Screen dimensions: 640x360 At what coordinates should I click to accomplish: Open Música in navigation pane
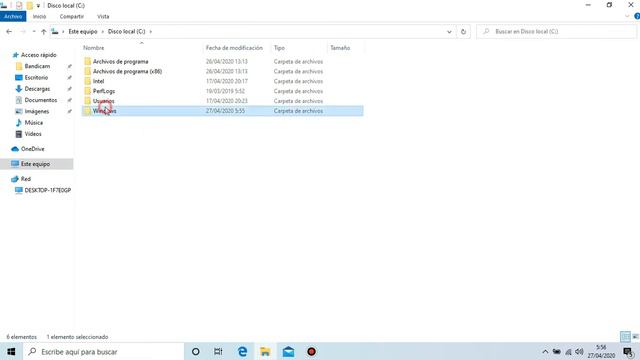(x=33, y=122)
